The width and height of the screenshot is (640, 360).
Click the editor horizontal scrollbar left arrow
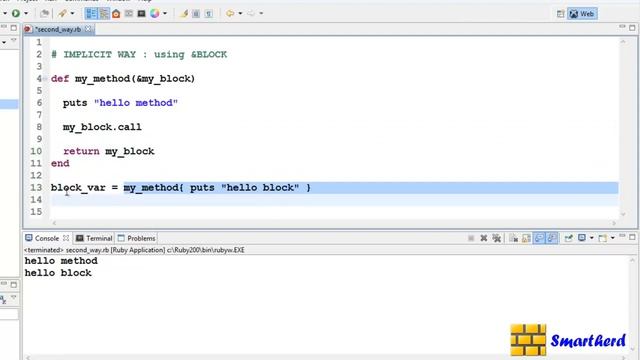(54, 223)
